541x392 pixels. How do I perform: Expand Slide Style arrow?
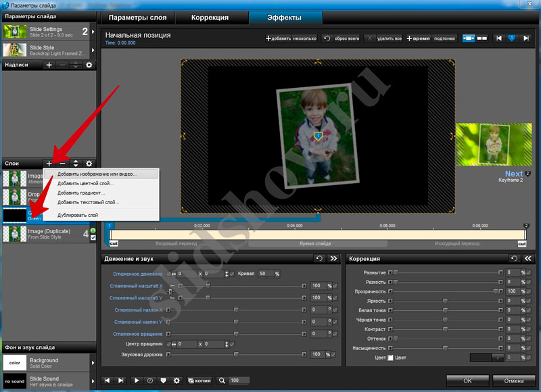93,50
